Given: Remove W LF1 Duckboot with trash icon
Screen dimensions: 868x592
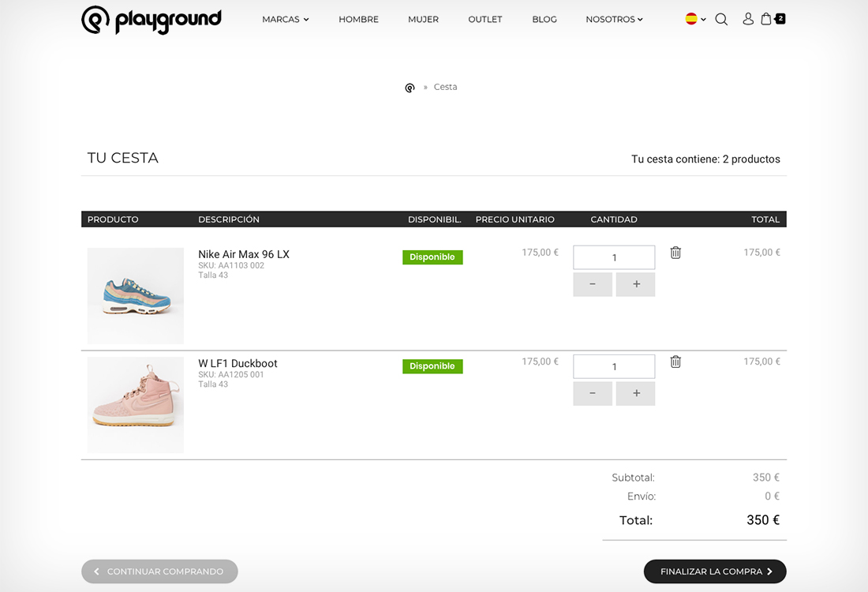Looking at the screenshot, I should [675, 362].
